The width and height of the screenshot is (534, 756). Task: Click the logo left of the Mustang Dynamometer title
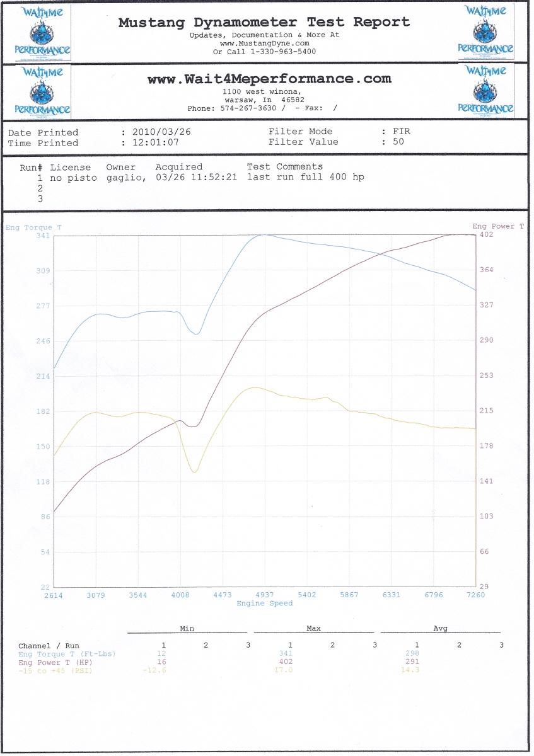tap(42, 33)
